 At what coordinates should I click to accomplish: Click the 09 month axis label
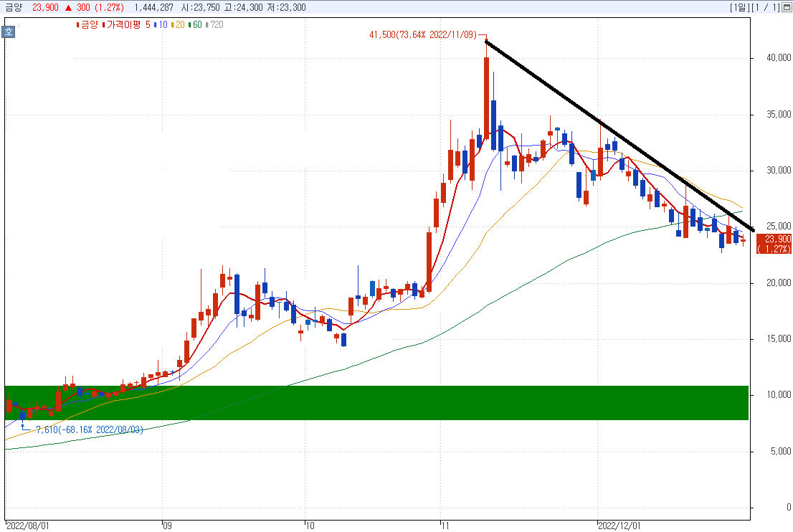[x=167, y=526]
